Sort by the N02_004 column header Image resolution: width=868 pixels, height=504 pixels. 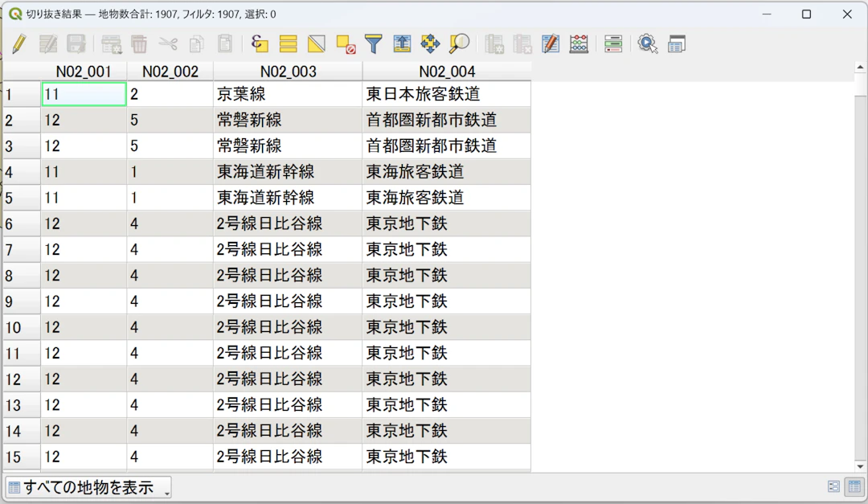point(447,72)
